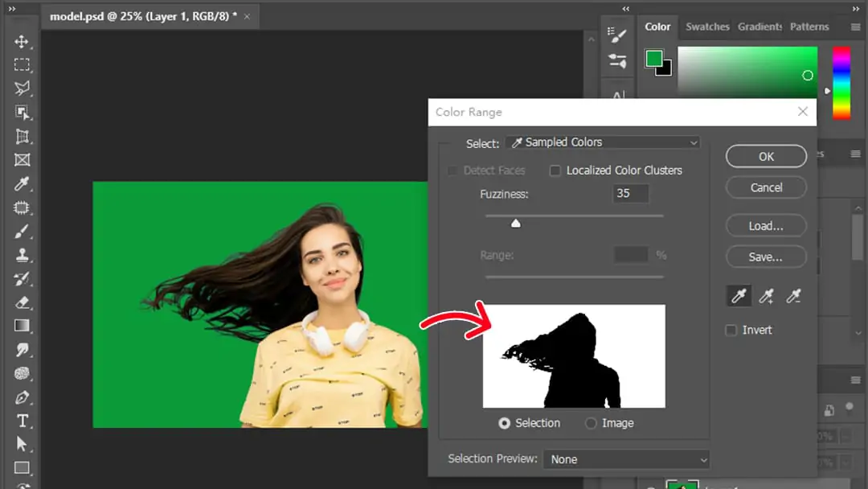
Task: Select the History Brush tool
Action: (x=22, y=279)
